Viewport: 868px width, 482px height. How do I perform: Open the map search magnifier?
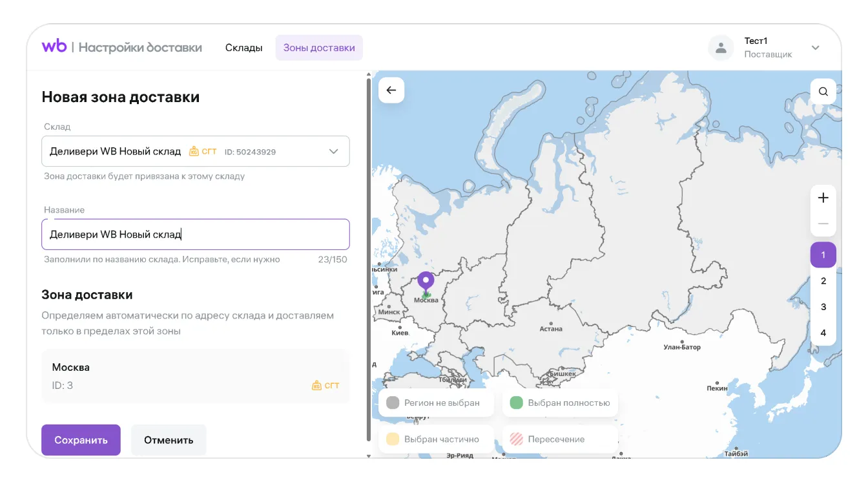823,92
